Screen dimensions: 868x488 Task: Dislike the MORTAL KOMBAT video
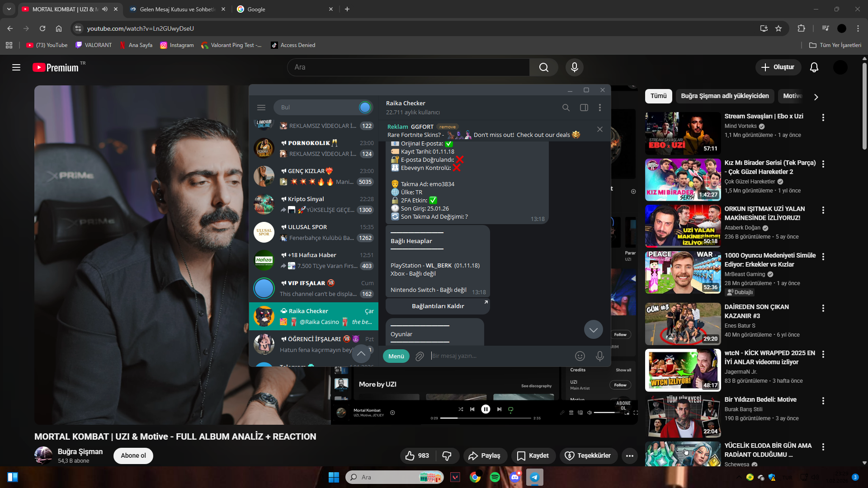pos(447,456)
